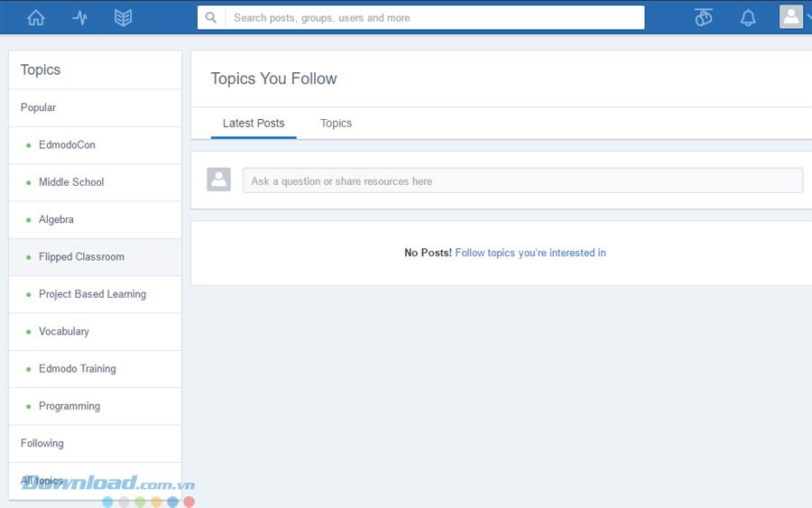Go to the Home icon
812x508 pixels.
[x=36, y=17]
